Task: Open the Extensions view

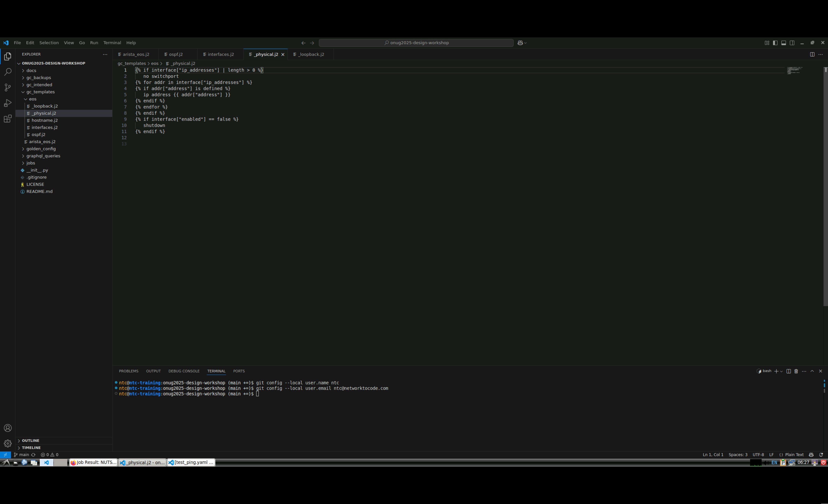Action: [8, 119]
